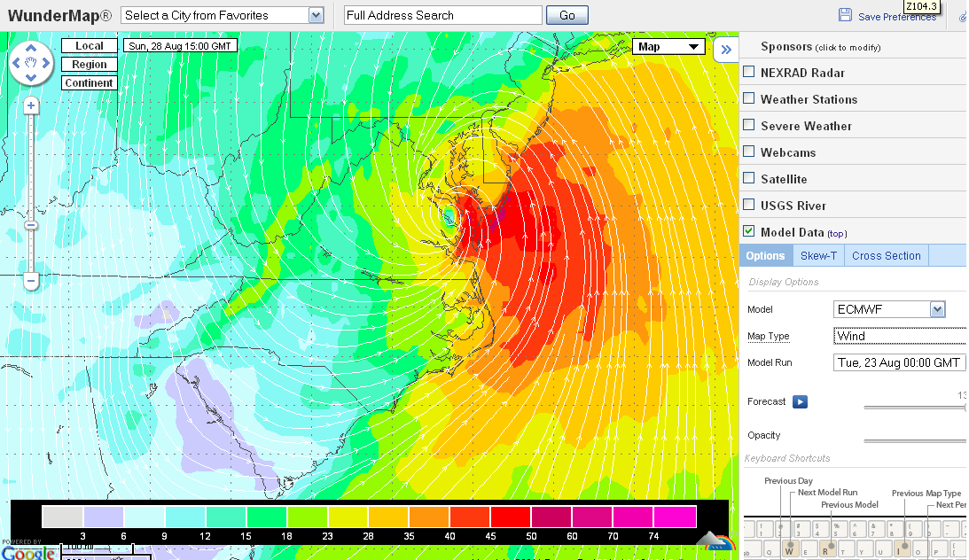Click the Sponsors (click to modify) heading
Screen dimensions: 969x560
tap(821, 47)
